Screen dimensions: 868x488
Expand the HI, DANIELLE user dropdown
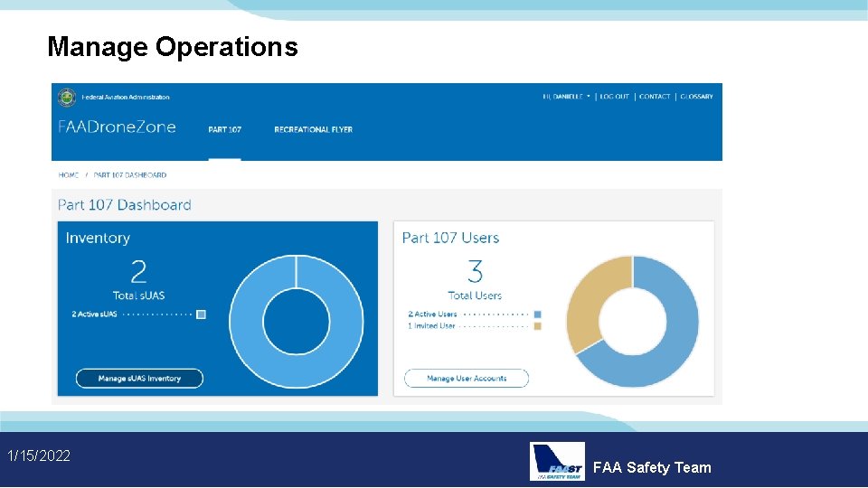[566, 97]
